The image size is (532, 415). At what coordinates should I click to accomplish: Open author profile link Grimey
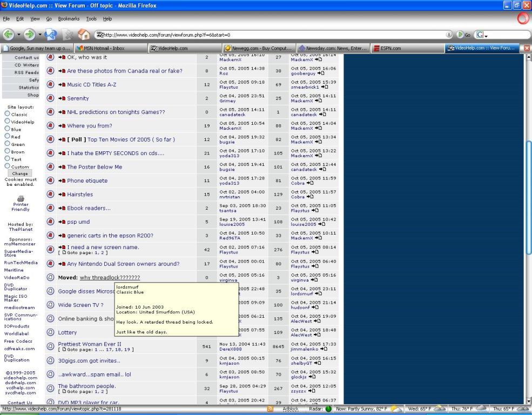pyautogui.click(x=227, y=101)
